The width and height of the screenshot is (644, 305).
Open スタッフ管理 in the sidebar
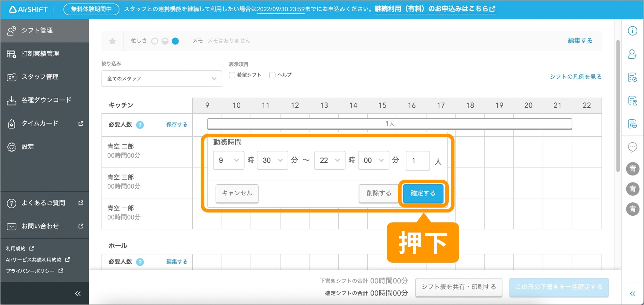tap(44, 77)
